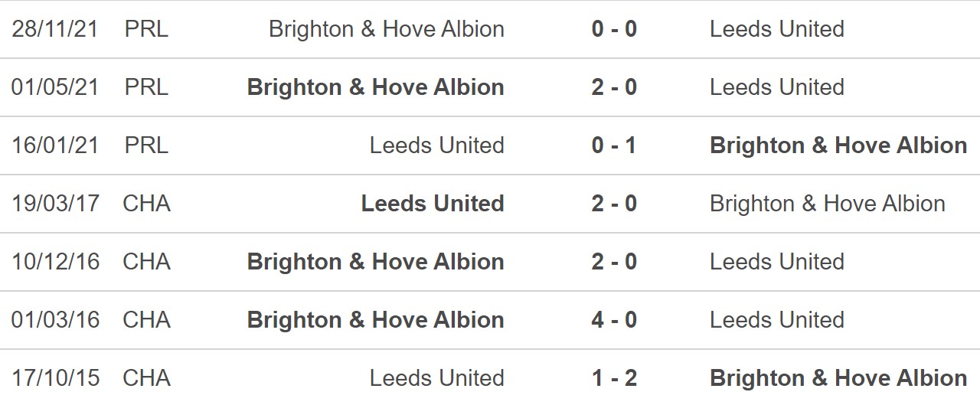Open the 1 - 2 score from 17/10/15
The width and height of the screenshot is (980, 405).
coord(614,378)
